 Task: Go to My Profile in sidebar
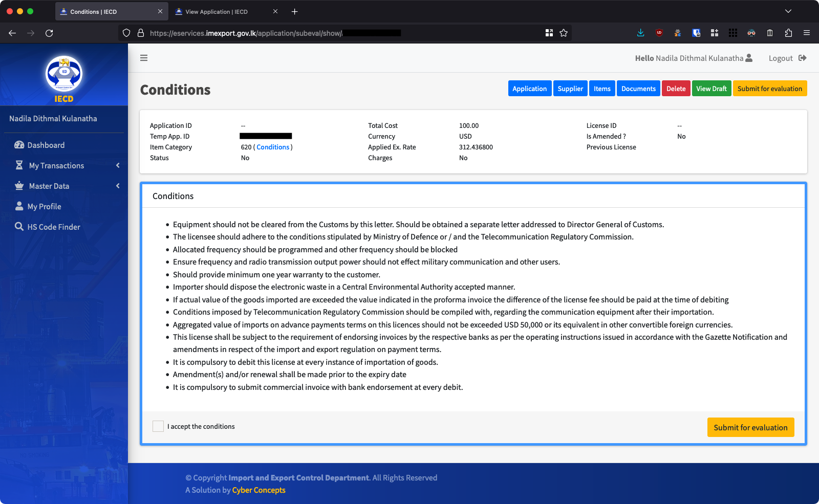click(x=44, y=207)
